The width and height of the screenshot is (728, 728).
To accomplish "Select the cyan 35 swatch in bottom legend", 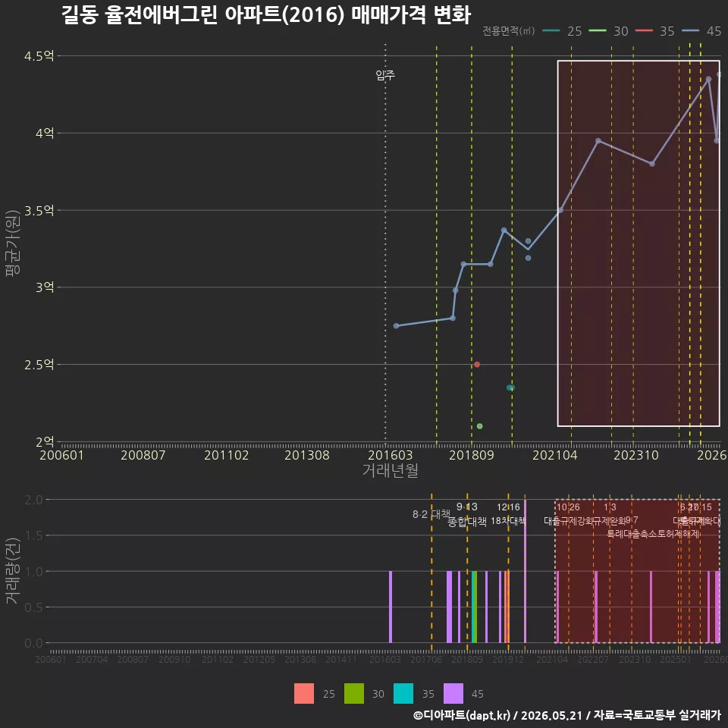I will point(403,694).
